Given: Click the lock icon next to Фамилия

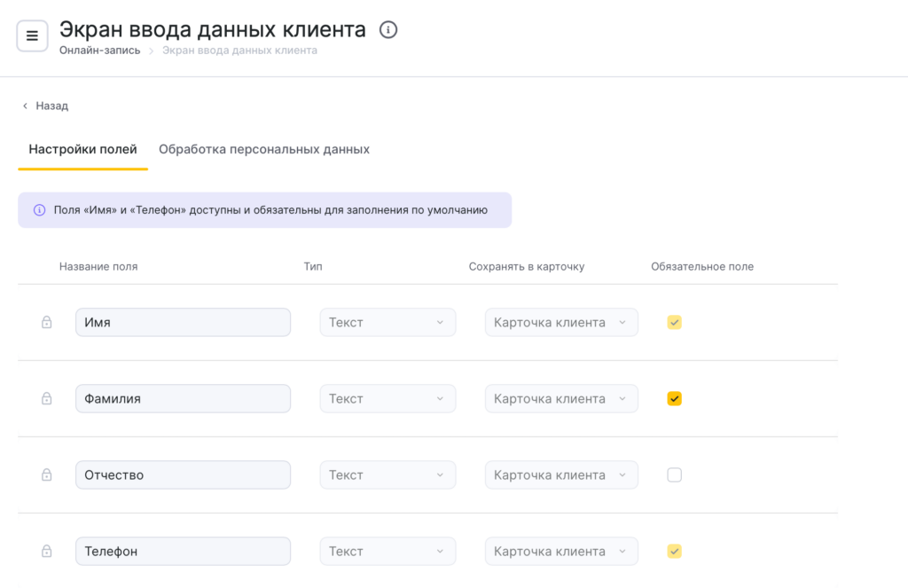Looking at the screenshot, I should pyautogui.click(x=47, y=399).
